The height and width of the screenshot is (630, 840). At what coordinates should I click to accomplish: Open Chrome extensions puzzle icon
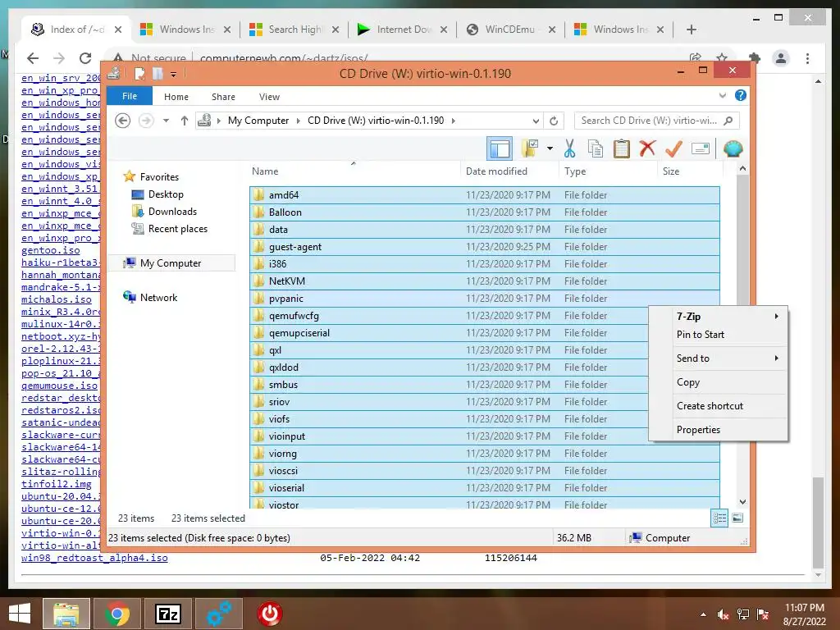coord(755,58)
